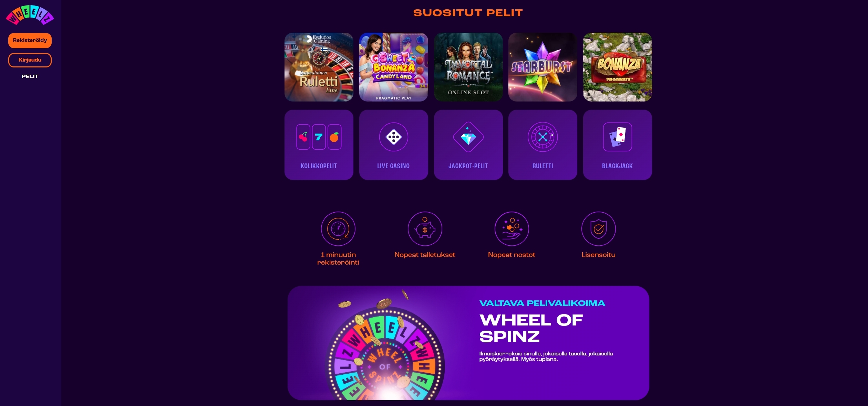
Task: Click the Nopeat talletukset label
Action: [x=425, y=255]
